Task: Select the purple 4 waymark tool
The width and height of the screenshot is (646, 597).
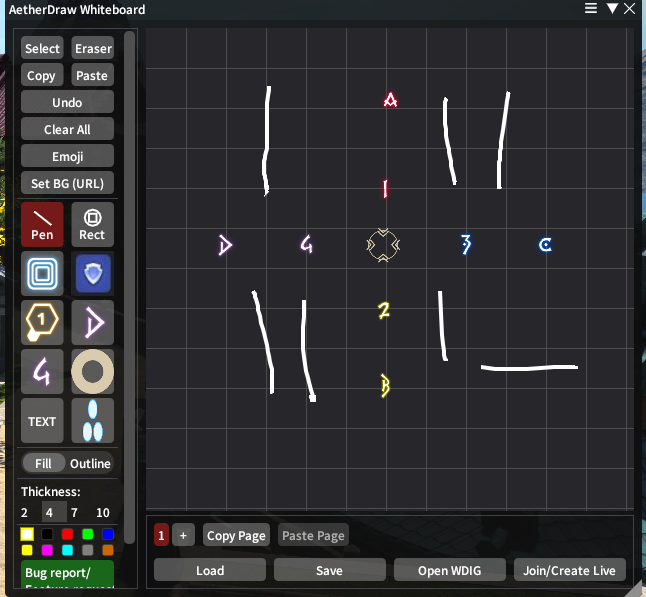Action: click(42, 372)
